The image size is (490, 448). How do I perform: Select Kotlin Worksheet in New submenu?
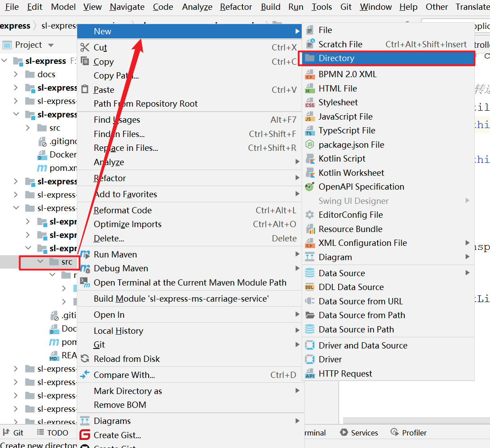(x=388, y=173)
